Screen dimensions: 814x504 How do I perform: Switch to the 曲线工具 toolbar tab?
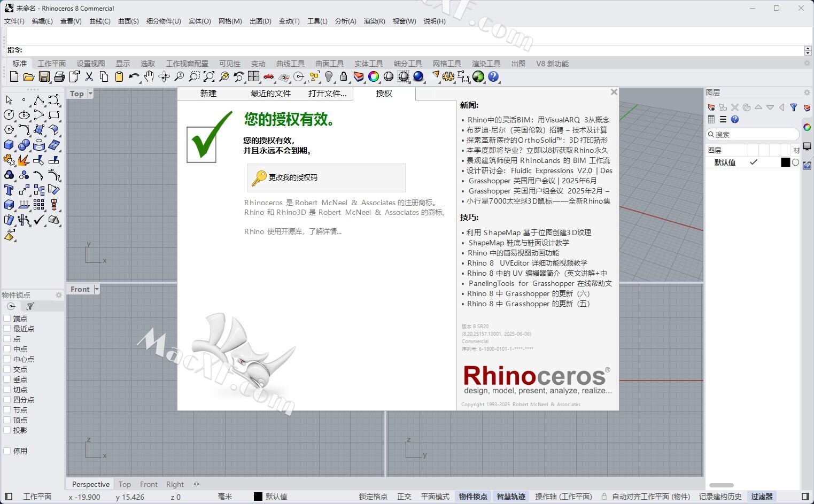290,64
